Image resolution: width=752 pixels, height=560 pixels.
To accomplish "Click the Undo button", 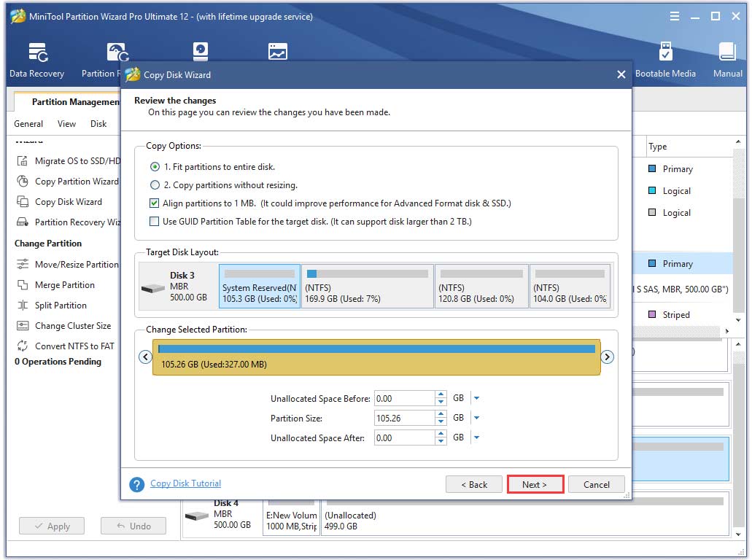I will click(x=133, y=526).
